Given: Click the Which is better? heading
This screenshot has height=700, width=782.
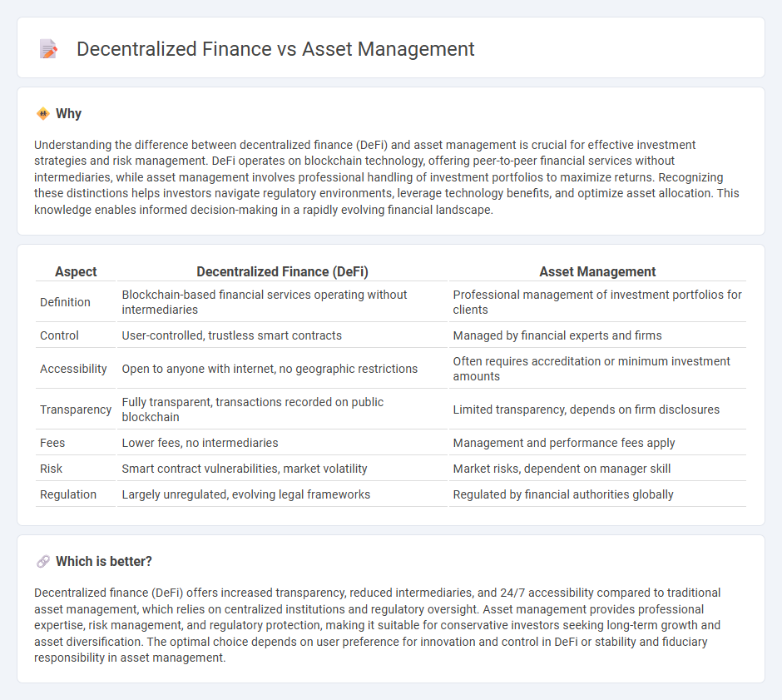Looking at the screenshot, I should click(x=104, y=562).
